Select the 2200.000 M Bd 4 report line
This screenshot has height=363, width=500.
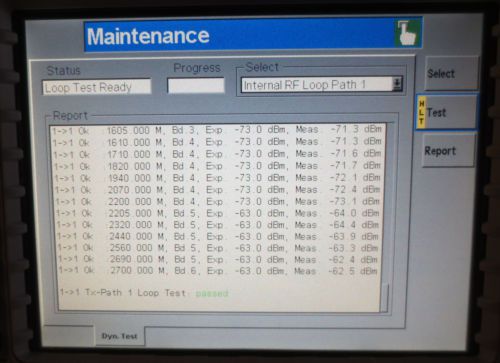pos(217,202)
